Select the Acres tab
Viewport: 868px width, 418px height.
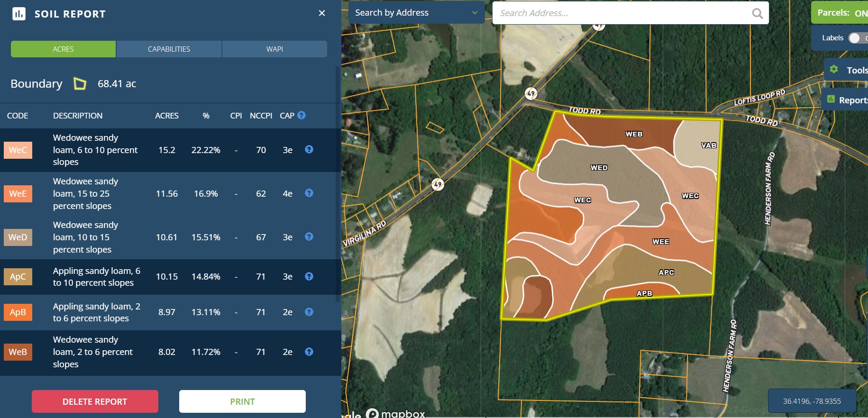(x=63, y=49)
